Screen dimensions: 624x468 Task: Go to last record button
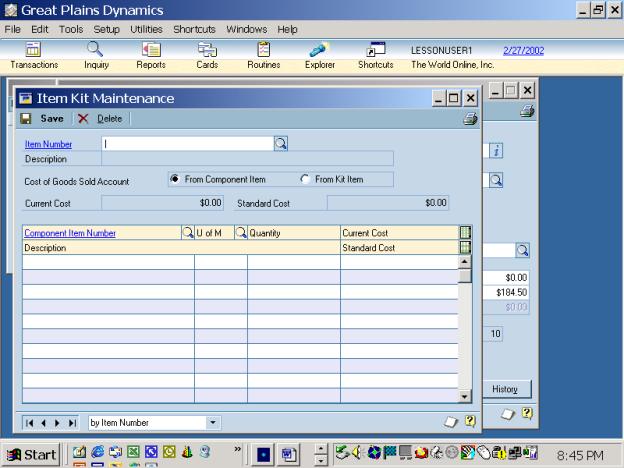click(72, 423)
